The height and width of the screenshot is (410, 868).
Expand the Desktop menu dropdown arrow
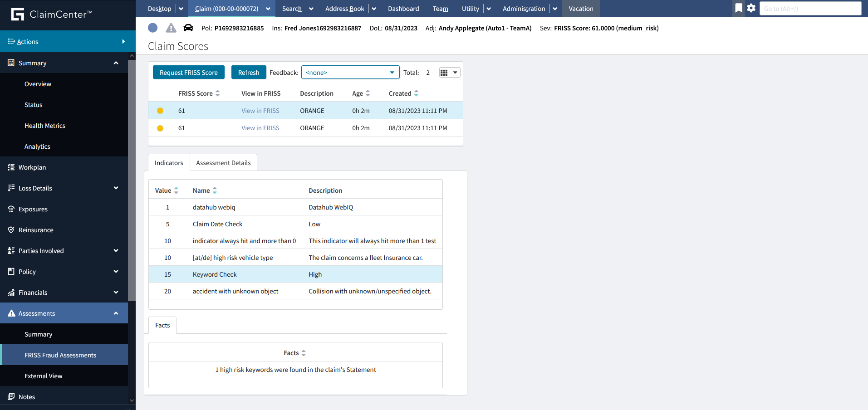[181, 9]
